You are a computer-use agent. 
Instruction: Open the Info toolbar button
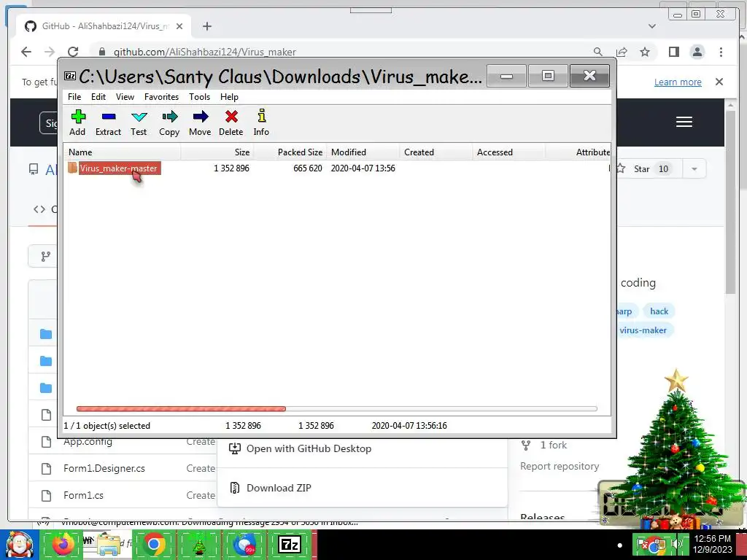point(261,122)
